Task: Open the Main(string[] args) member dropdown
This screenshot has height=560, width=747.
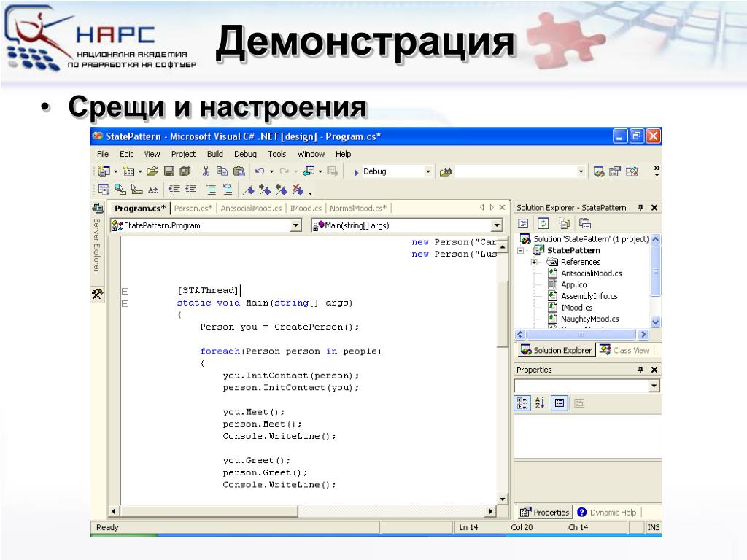Action: point(497,225)
